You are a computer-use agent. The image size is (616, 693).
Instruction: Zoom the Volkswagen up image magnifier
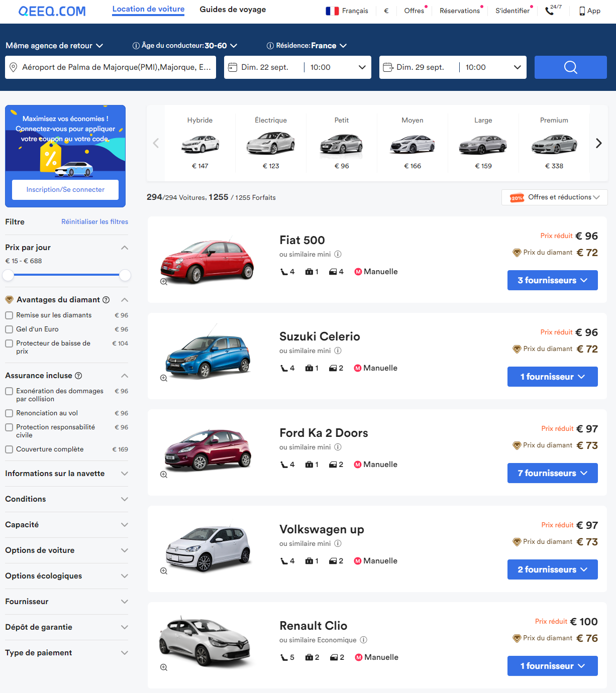point(164,571)
